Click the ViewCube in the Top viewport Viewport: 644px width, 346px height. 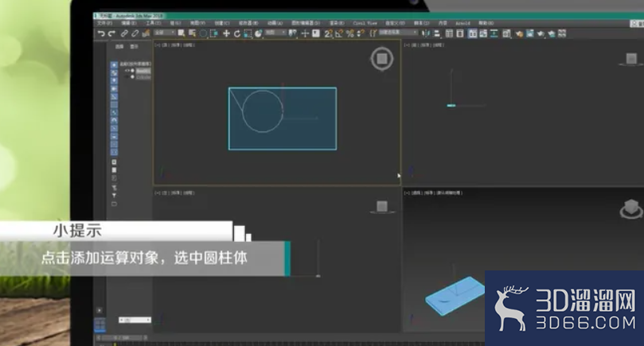[382, 59]
